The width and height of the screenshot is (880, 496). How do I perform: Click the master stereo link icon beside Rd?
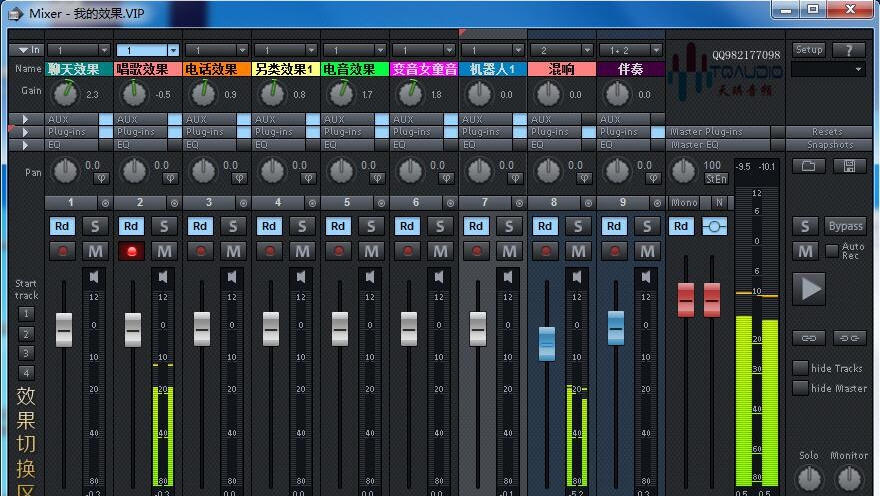714,227
